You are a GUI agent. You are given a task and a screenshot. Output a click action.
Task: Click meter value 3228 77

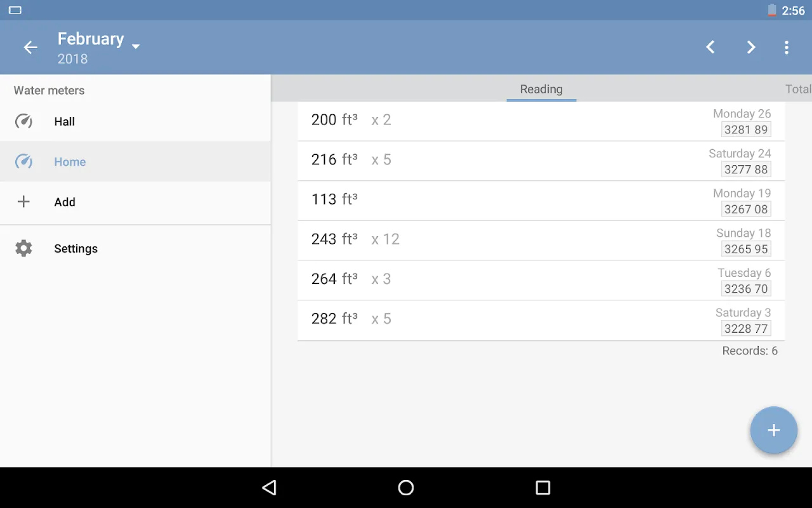point(746,328)
